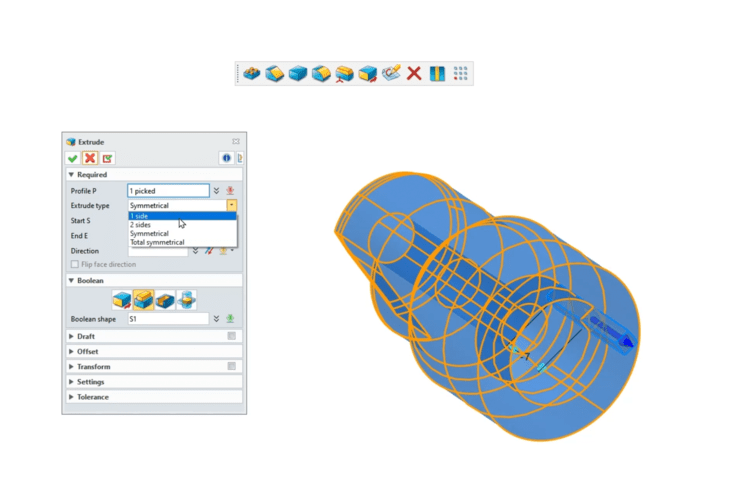Confirm Extrude with the green checkmark
744x488 pixels.
point(73,158)
